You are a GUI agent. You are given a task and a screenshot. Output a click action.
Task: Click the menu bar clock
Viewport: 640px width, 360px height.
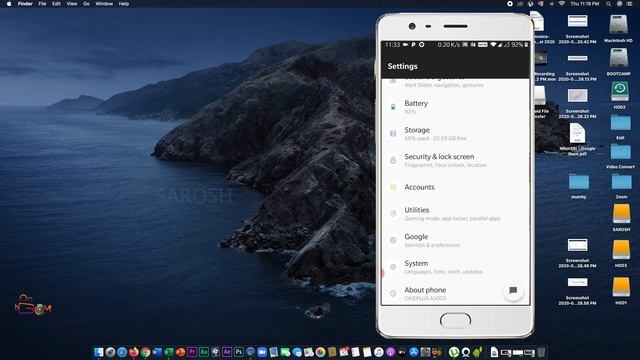[x=585, y=4]
